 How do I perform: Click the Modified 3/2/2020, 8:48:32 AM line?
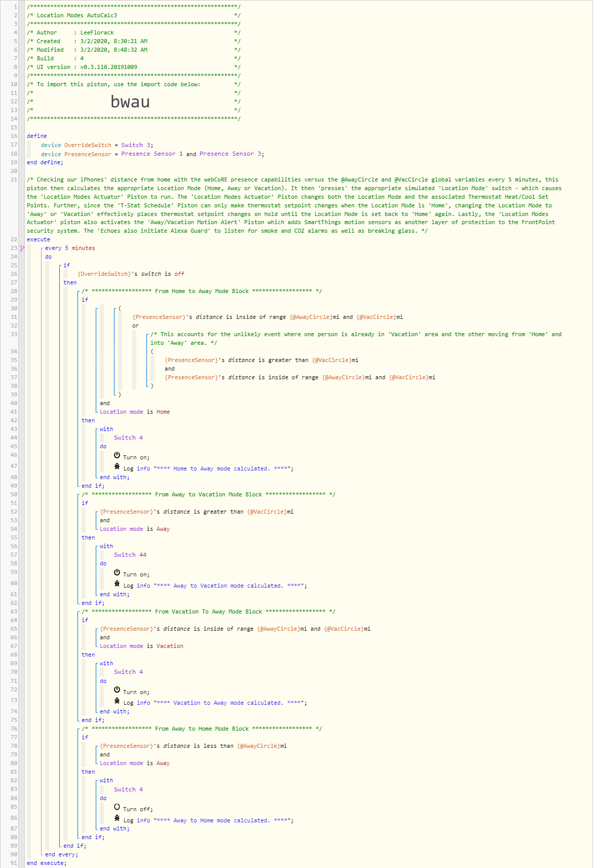tap(134, 50)
